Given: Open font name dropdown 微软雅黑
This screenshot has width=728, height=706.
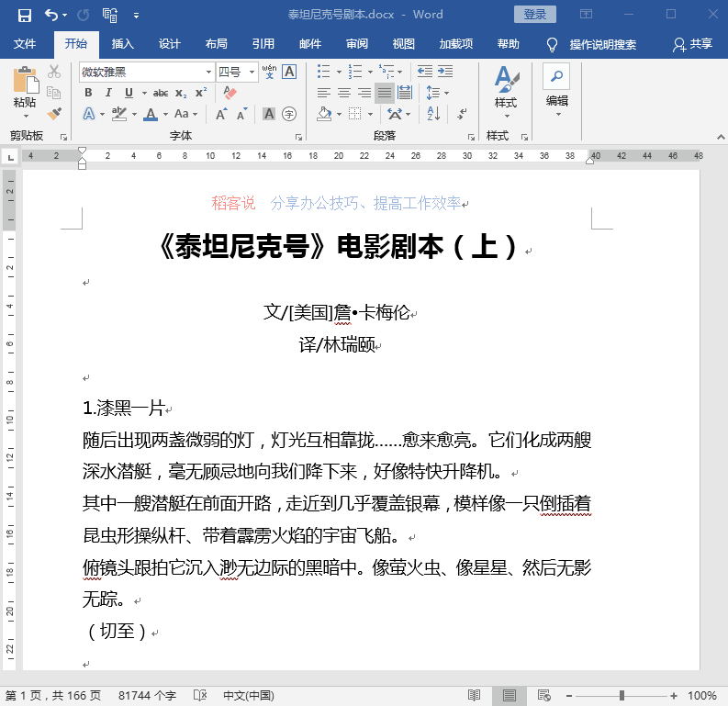Looking at the screenshot, I should [x=208, y=72].
